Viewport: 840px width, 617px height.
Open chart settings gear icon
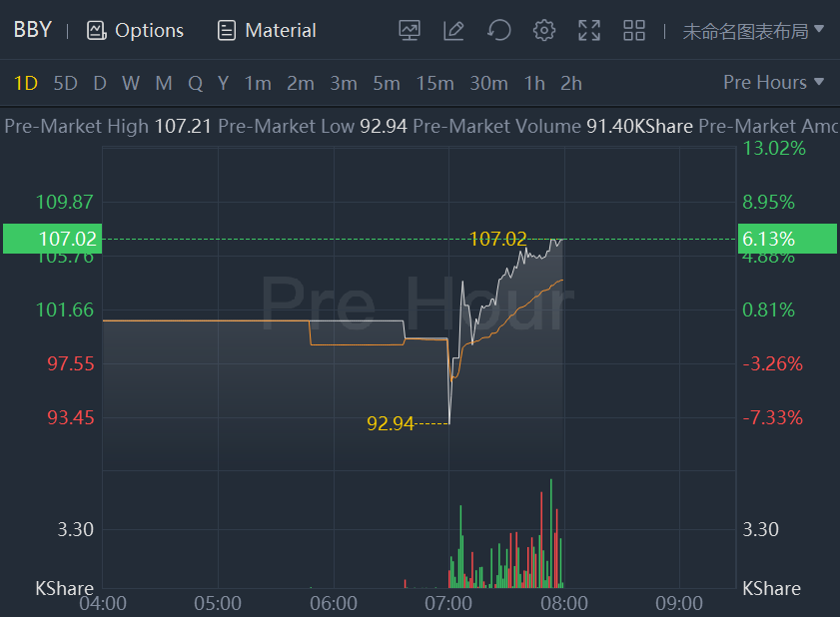[544, 30]
